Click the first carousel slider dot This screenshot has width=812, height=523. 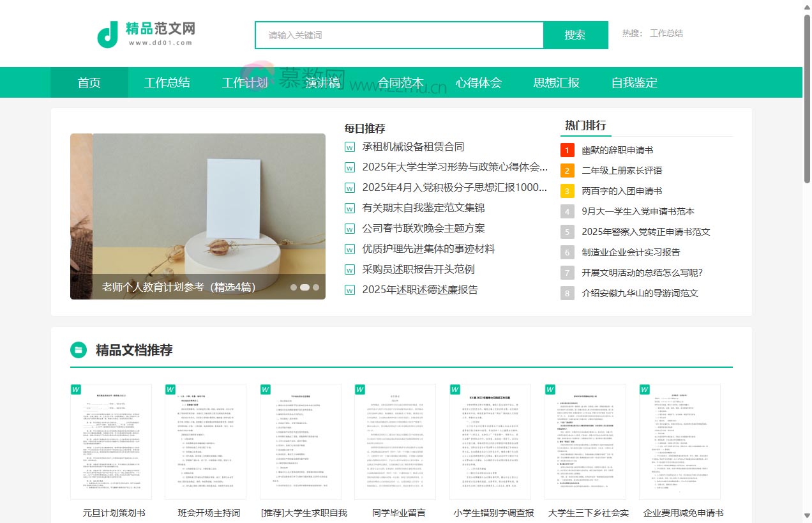click(x=293, y=286)
